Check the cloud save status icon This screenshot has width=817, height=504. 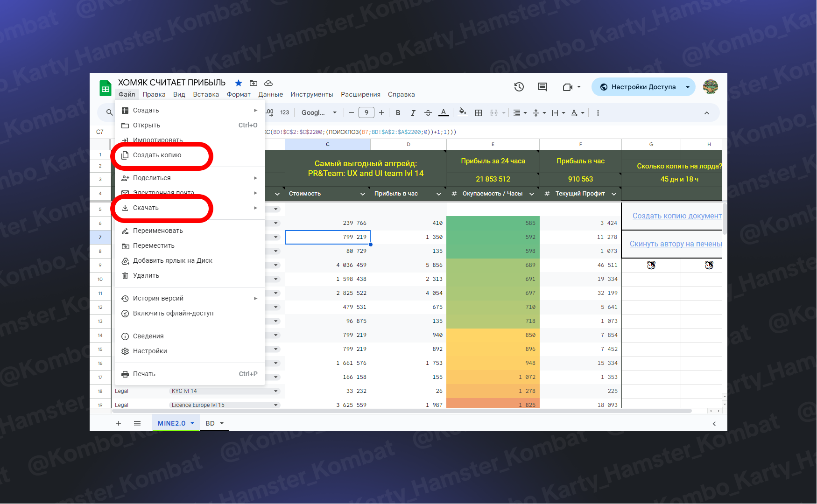pyautogui.click(x=268, y=83)
